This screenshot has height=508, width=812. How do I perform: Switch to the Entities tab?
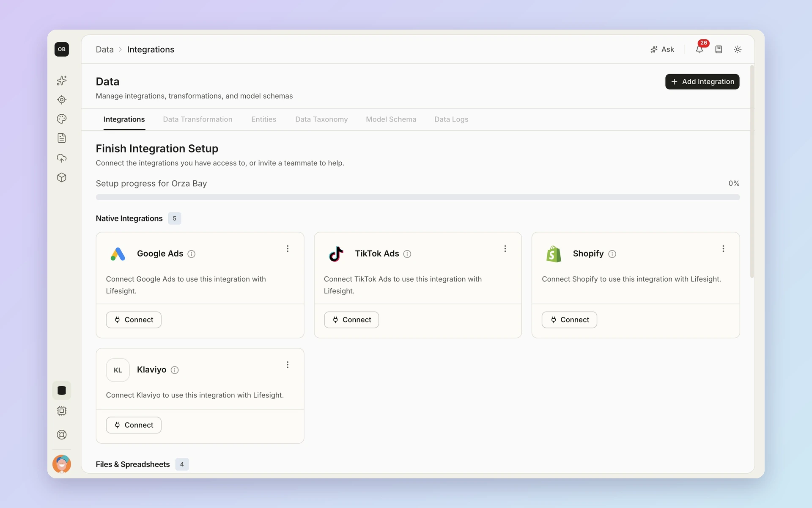[x=263, y=119]
